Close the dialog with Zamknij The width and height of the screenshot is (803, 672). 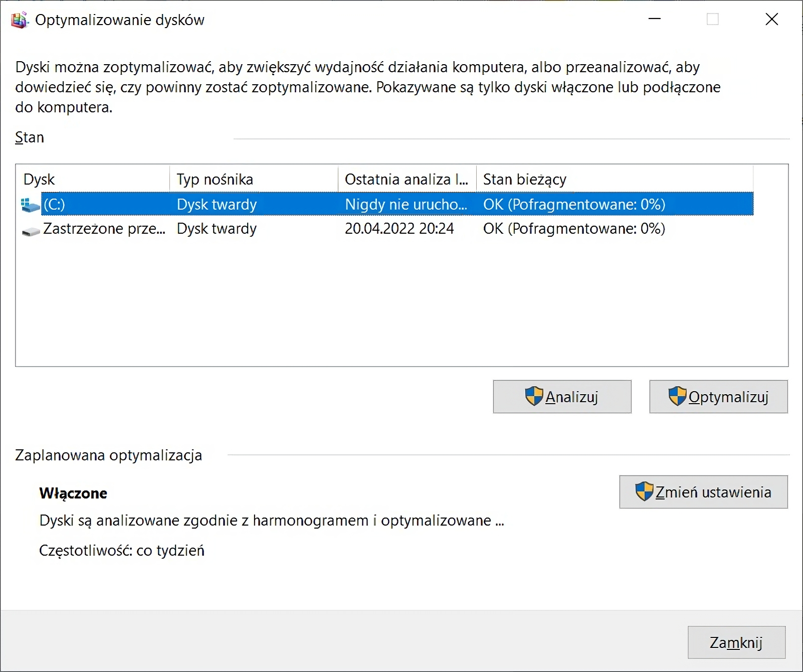click(x=736, y=642)
